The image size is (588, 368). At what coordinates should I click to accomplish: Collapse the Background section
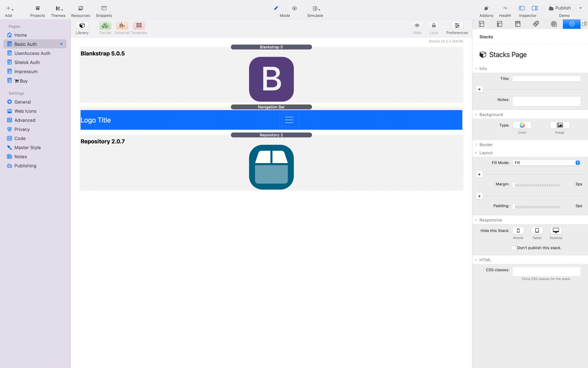(476, 115)
